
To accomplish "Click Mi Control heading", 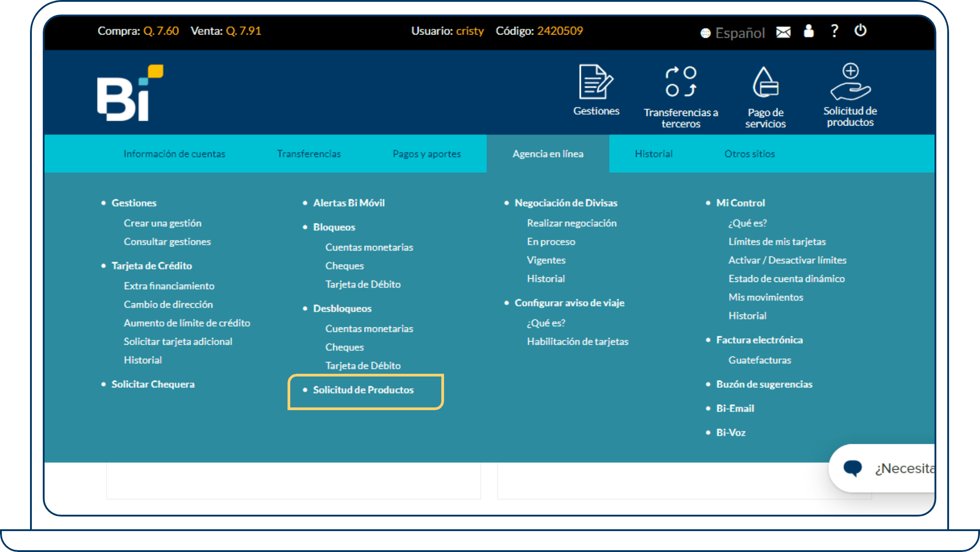I will click(740, 203).
